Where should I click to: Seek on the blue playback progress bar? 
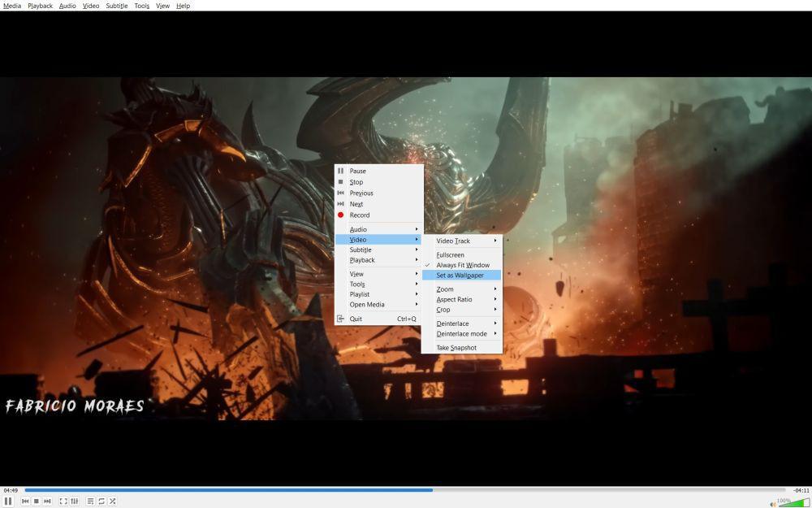[405, 490]
